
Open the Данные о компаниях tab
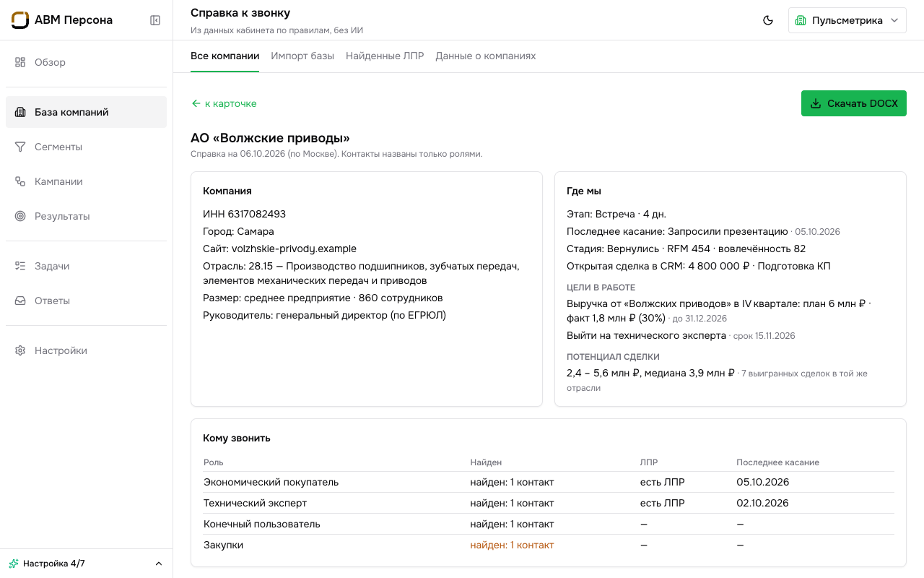pyautogui.click(x=485, y=56)
